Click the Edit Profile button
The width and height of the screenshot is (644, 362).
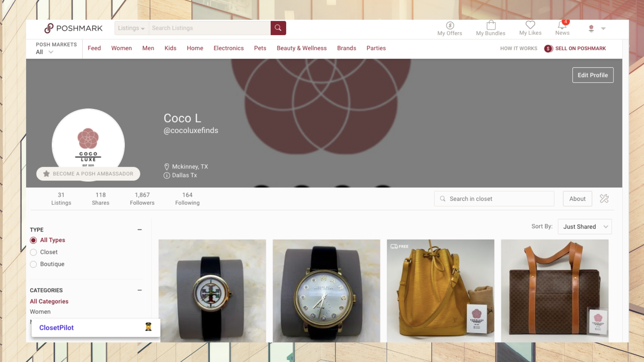(593, 75)
